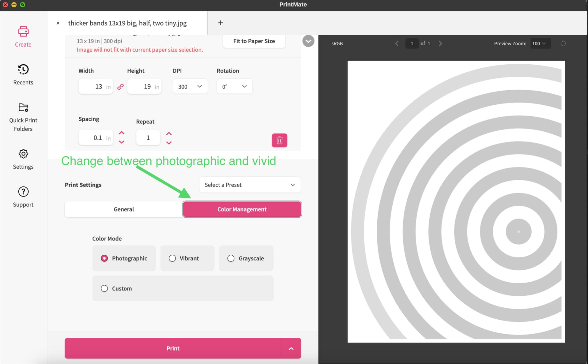Switch to Color Management tab
The height and width of the screenshot is (364, 588).
tap(242, 209)
